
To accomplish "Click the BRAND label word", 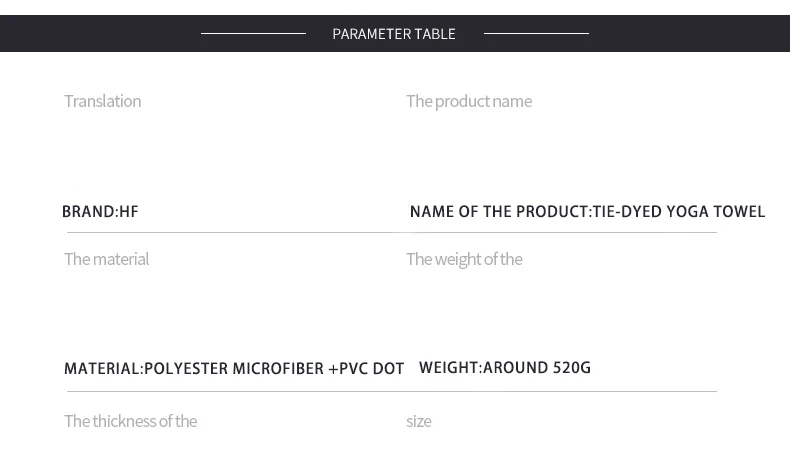I will tap(88, 212).
